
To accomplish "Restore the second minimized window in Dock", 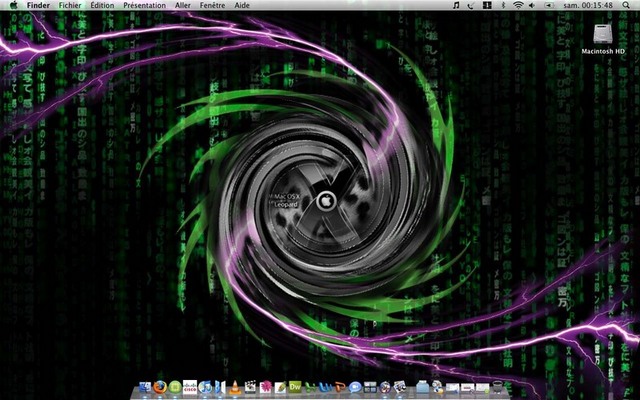I will 468,387.
